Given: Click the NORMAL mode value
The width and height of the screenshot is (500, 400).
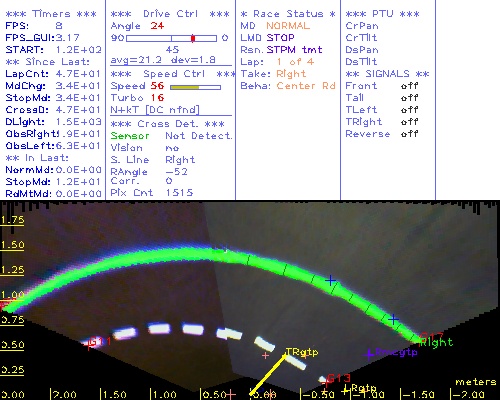Looking at the screenshot, I should click(x=288, y=26).
